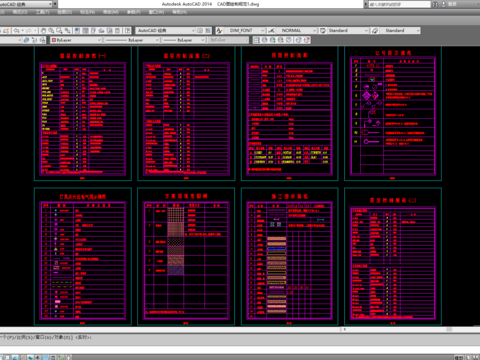The height and width of the screenshot is (360, 480).
Task: Click the Help question mark toolbar icon
Action: coord(127,31)
